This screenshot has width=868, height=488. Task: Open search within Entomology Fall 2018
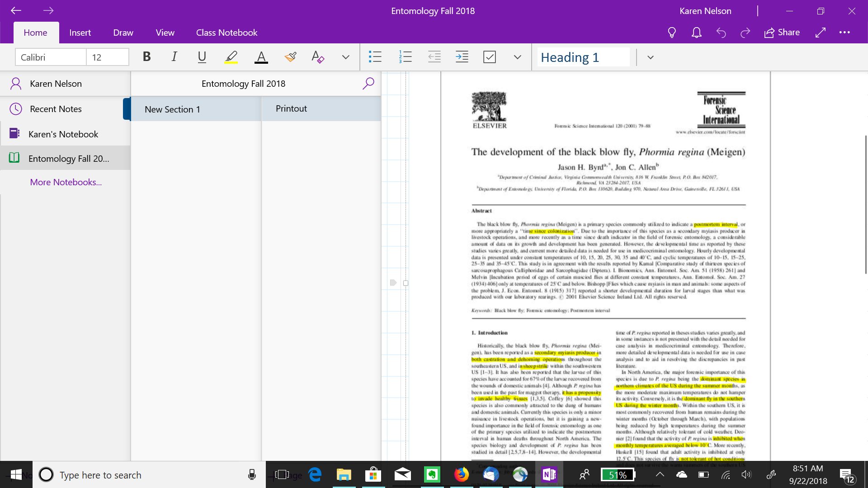[x=368, y=83]
